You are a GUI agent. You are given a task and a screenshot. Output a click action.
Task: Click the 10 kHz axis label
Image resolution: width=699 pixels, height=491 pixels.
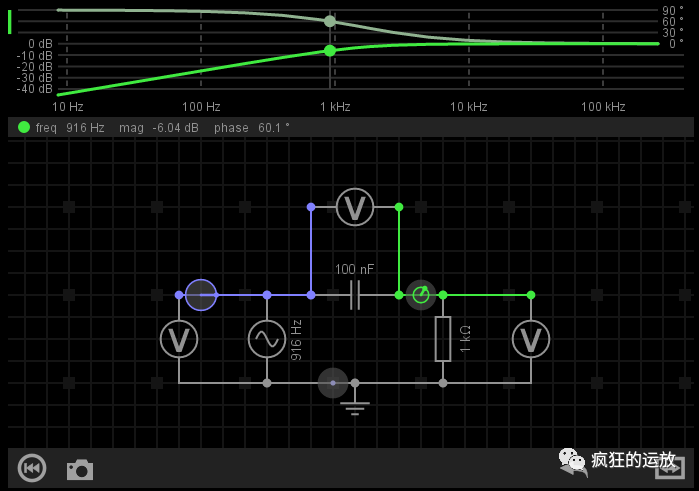tap(469, 107)
